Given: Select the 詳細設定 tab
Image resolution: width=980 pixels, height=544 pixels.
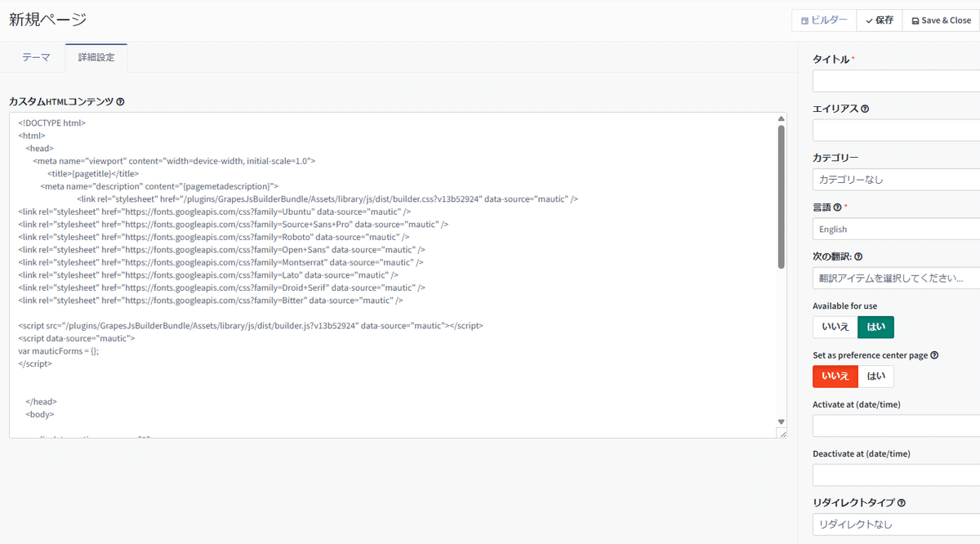Looking at the screenshot, I should point(96,58).
